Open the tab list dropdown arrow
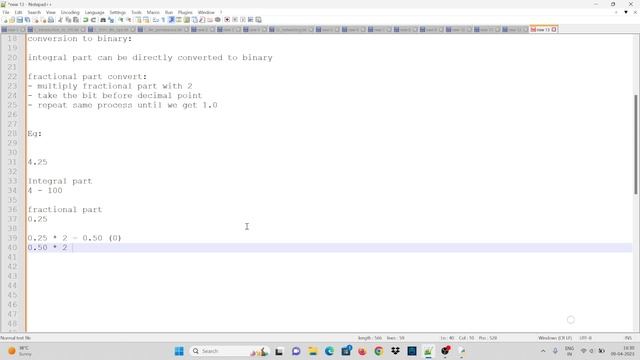 tap(626, 12)
